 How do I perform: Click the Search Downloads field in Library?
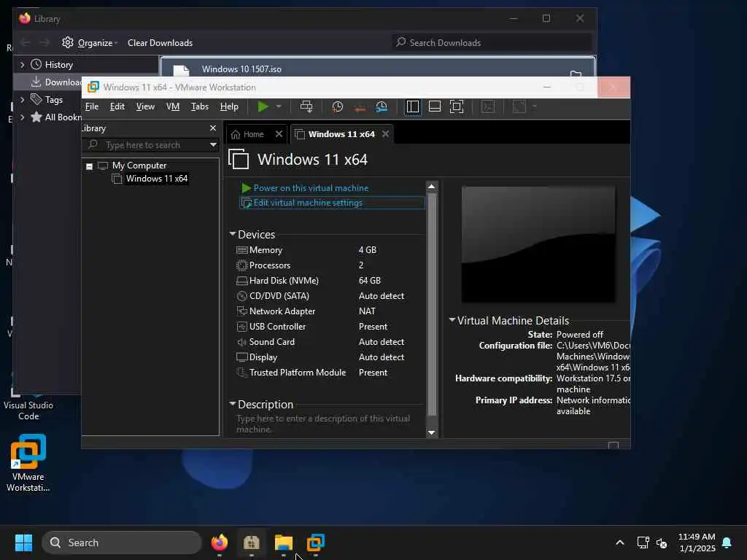coord(492,43)
